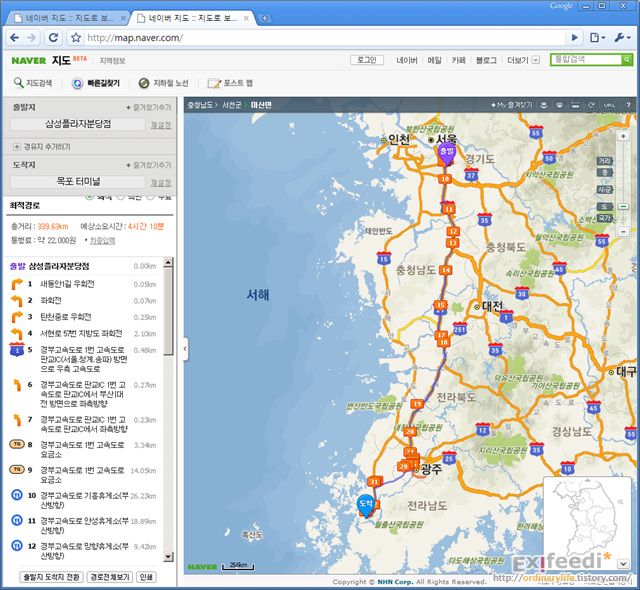This screenshot has width=640, height=590.
Task: Click the browser forward arrow
Action: tap(32, 38)
